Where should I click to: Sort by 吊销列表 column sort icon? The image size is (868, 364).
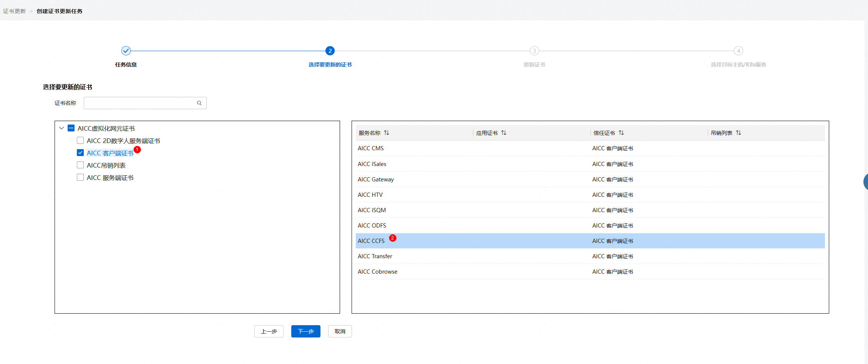click(739, 133)
